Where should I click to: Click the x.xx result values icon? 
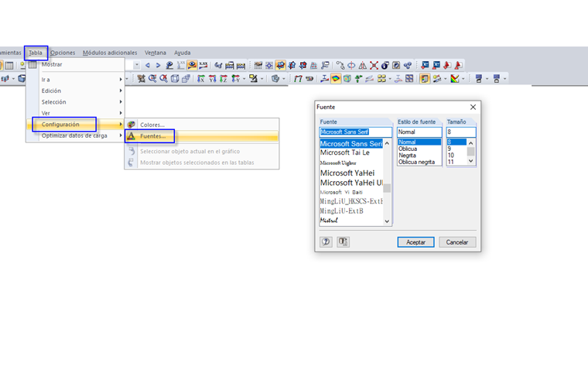(203, 65)
